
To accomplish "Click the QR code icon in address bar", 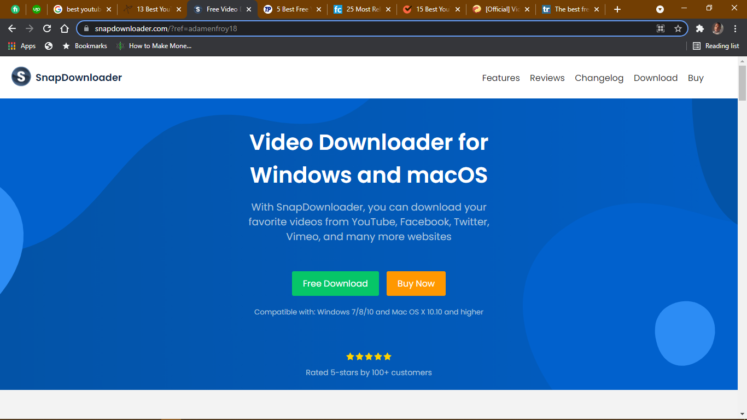I will (x=660, y=29).
